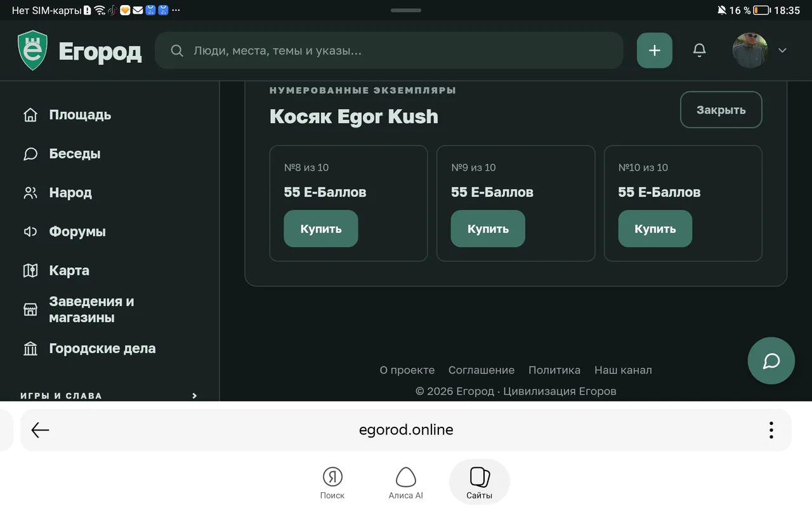Select the Нумерованные экземпляры label
The image size is (812, 508).
363,90
